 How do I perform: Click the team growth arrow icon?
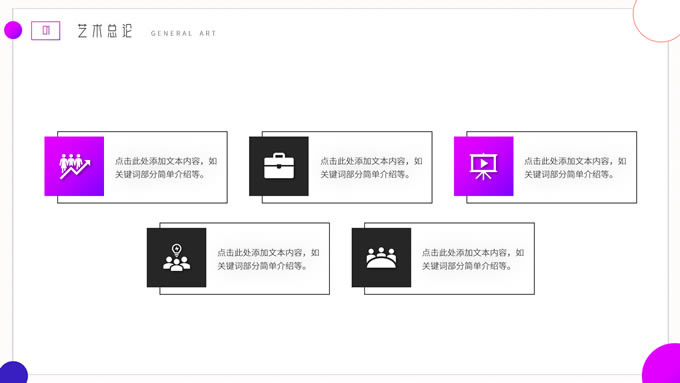pyautogui.click(x=75, y=166)
